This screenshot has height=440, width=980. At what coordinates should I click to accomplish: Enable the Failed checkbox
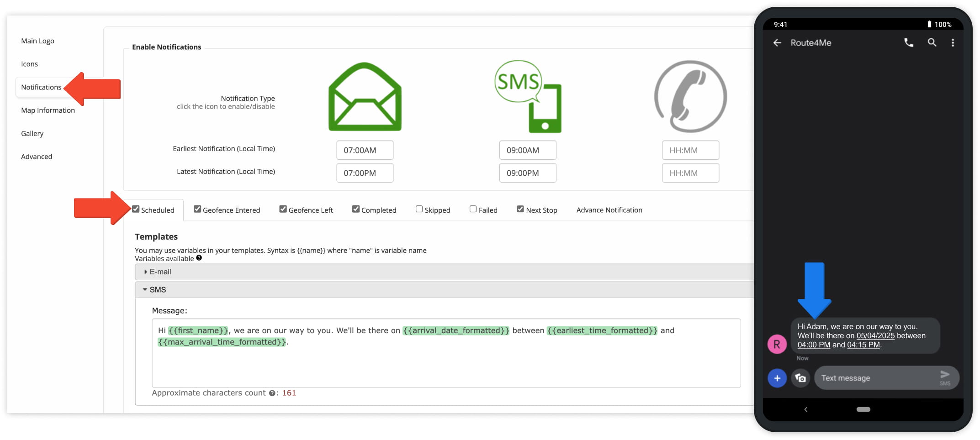[x=473, y=209]
